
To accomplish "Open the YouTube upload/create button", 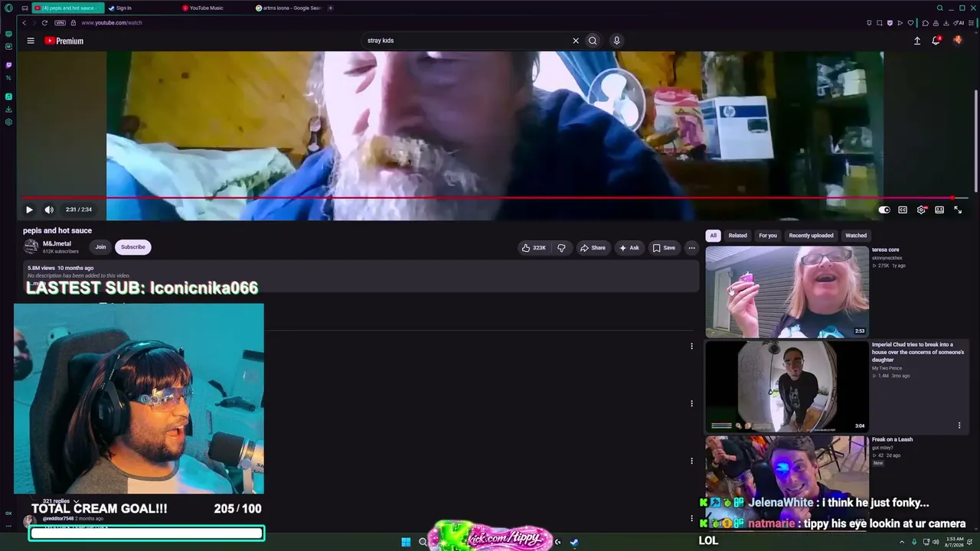I will [x=917, y=41].
